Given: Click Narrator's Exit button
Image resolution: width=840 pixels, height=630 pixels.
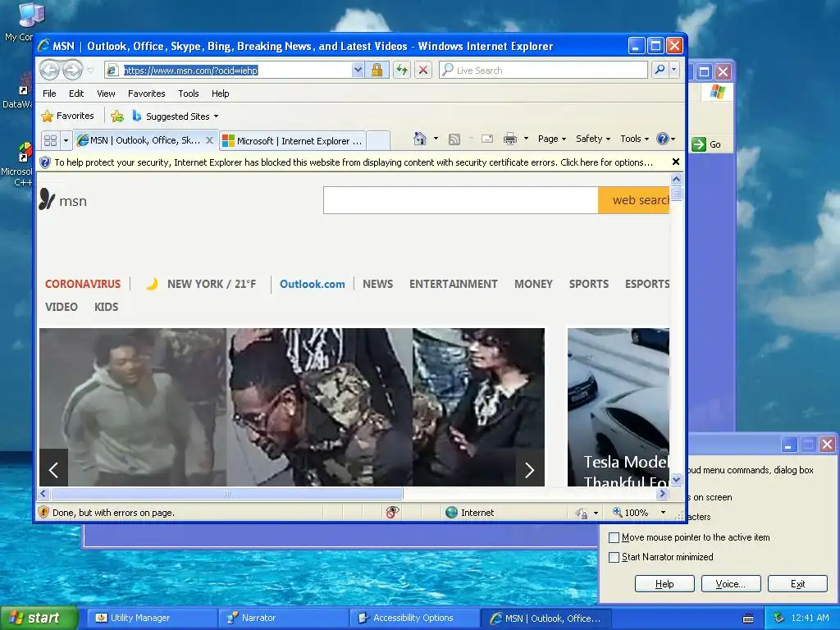Looking at the screenshot, I should (x=797, y=584).
